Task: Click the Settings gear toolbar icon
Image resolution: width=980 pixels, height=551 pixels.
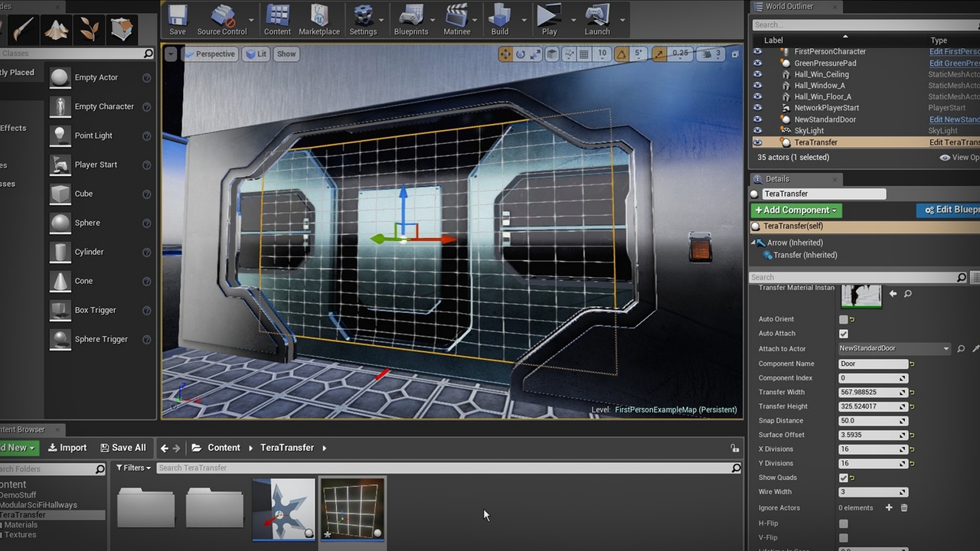Action: 363,20
